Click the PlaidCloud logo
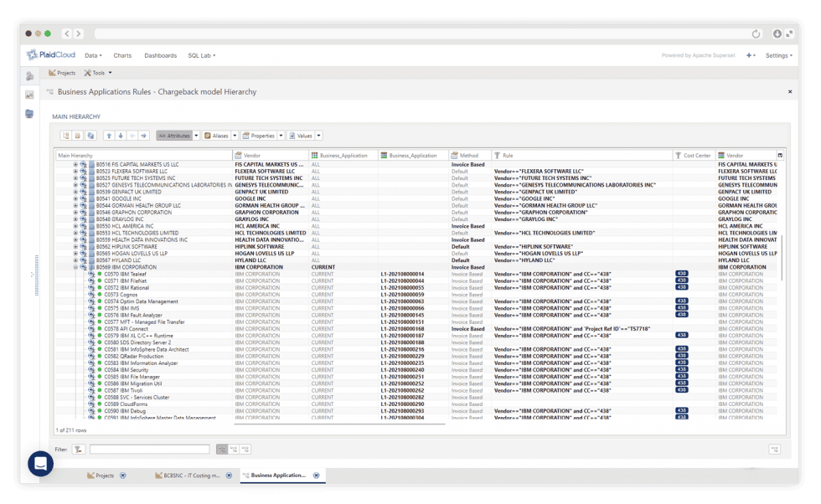 [x=51, y=55]
